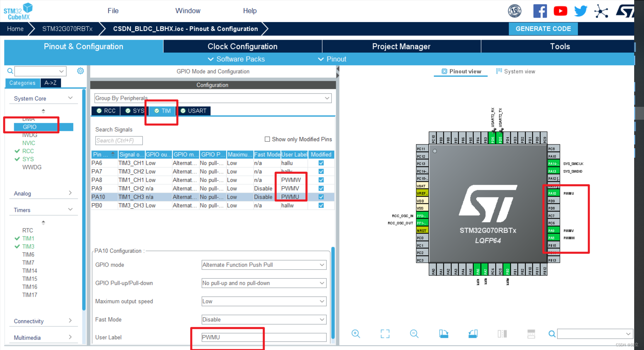The width and height of the screenshot is (644, 350).
Task: Click the rows layout icon in pinout toolbar
Action: (x=531, y=334)
